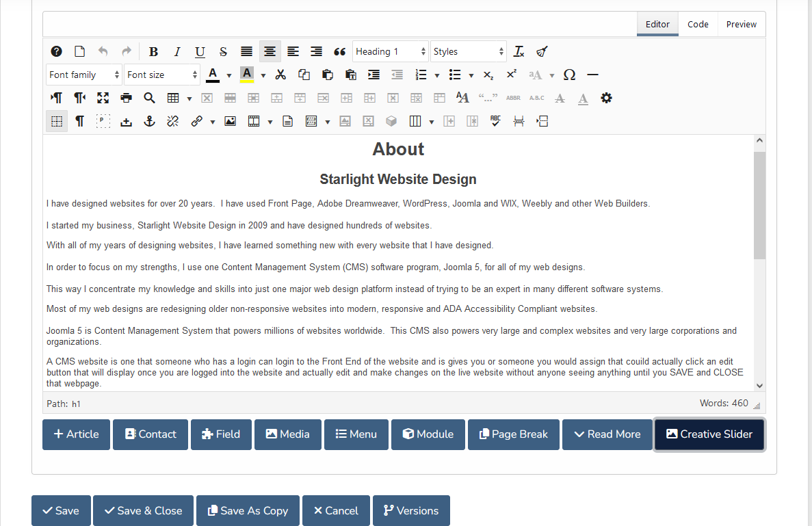Image resolution: width=812 pixels, height=526 pixels.
Task: Increase indent with the Indent icon
Action: [x=374, y=75]
